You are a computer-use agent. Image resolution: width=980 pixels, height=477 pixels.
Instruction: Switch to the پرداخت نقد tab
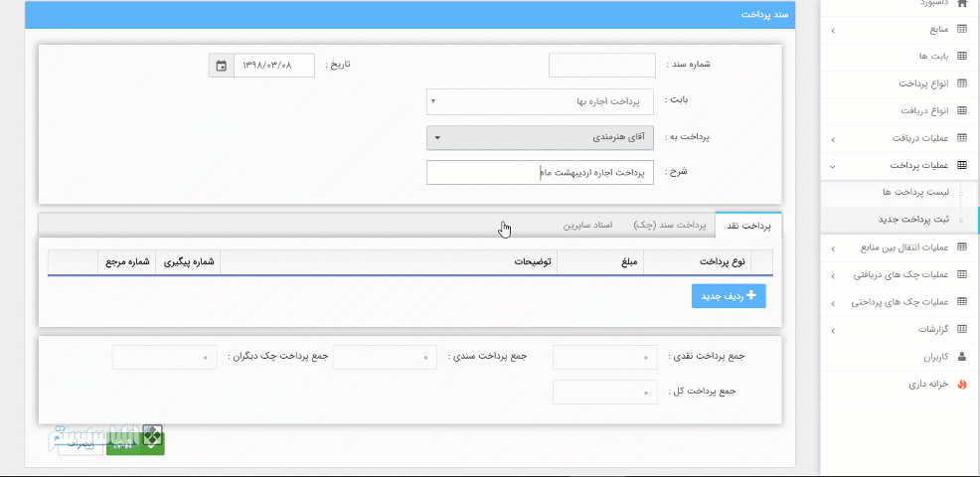(x=748, y=225)
